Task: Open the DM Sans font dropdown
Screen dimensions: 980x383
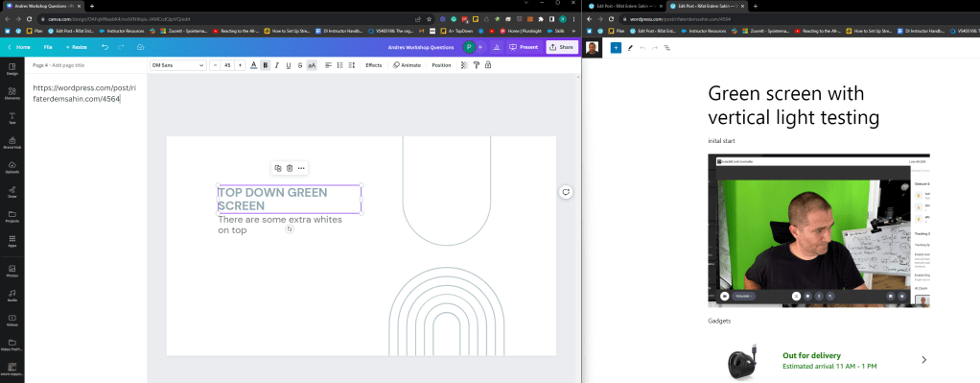Action: [178, 65]
